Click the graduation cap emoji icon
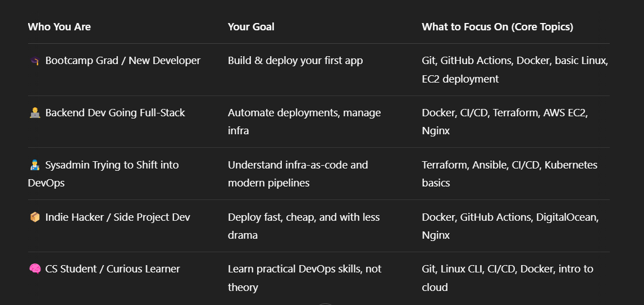This screenshot has height=305, width=644. [34, 61]
